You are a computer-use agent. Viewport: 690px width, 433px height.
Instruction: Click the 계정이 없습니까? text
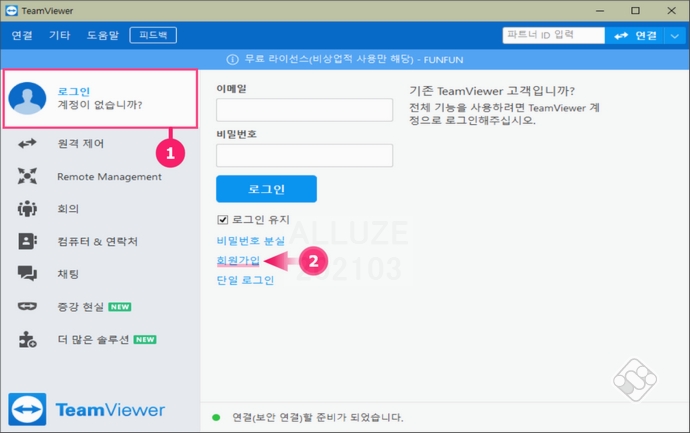(x=99, y=105)
